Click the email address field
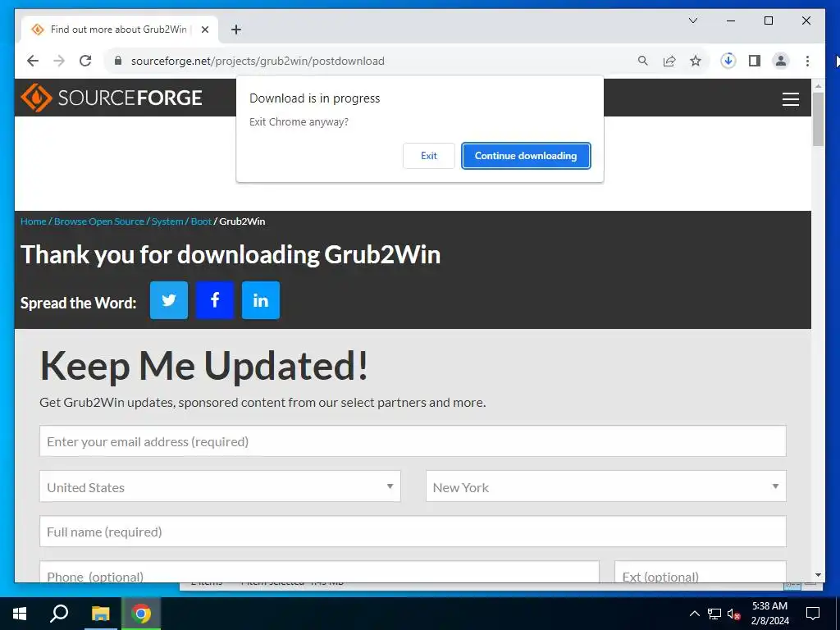 pos(413,441)
